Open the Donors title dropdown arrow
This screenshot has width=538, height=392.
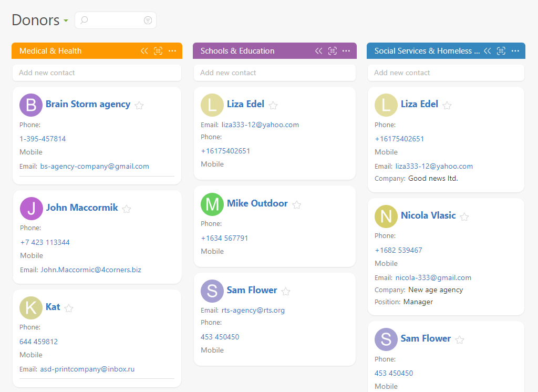click(x=66, y=21)
